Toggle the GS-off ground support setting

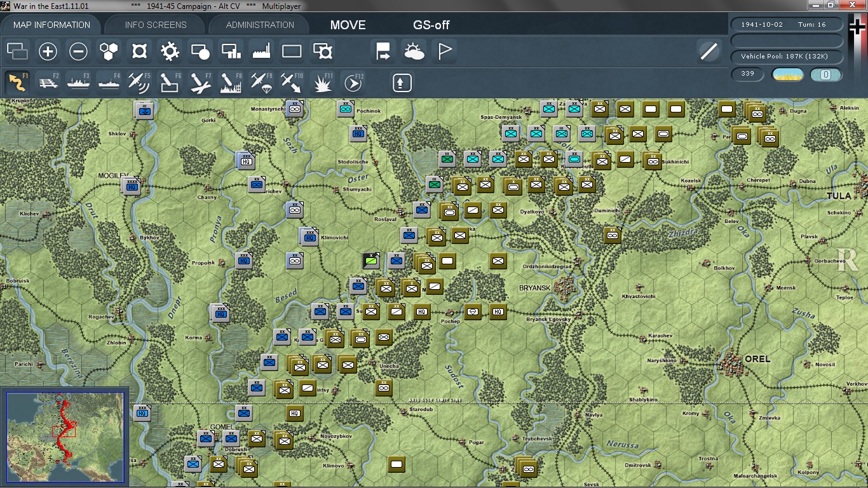431,25
